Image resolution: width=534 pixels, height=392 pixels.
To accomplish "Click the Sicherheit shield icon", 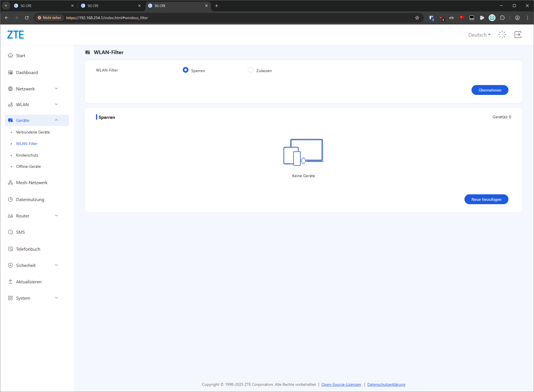I will tap(10, 265).
